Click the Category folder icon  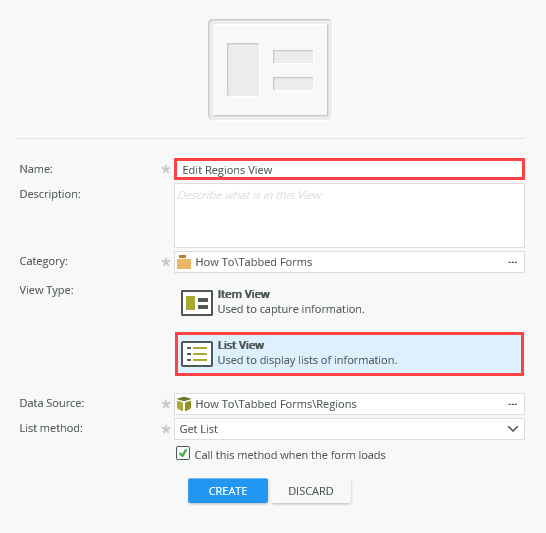[x=184, y=262]
